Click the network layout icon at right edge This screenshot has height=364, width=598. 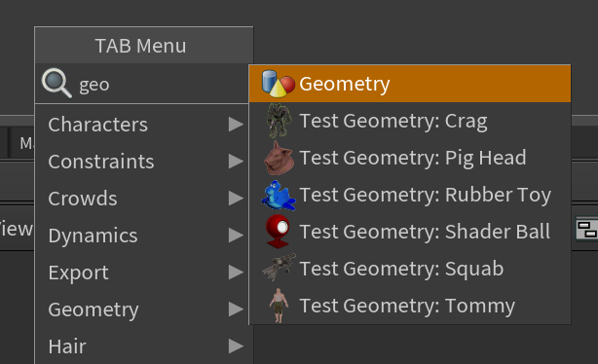[586, 229]
